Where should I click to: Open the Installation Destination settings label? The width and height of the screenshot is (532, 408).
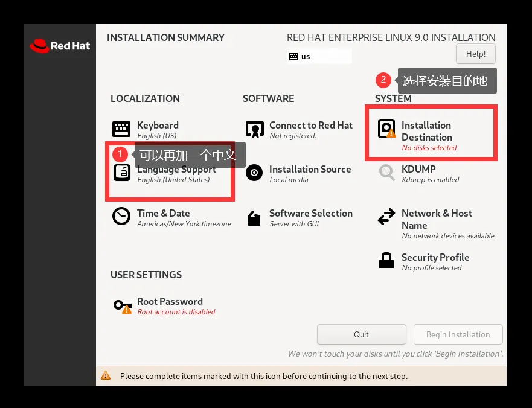[427, 131]
